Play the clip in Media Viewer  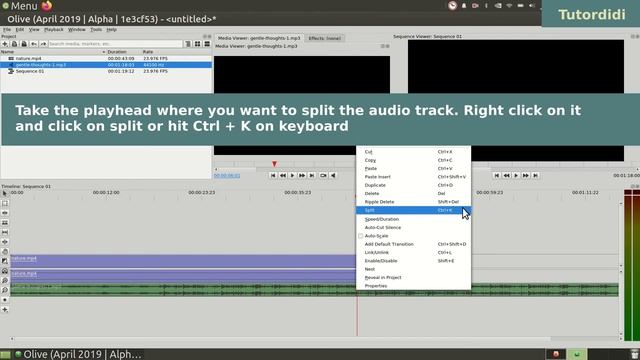click(292, 176)
